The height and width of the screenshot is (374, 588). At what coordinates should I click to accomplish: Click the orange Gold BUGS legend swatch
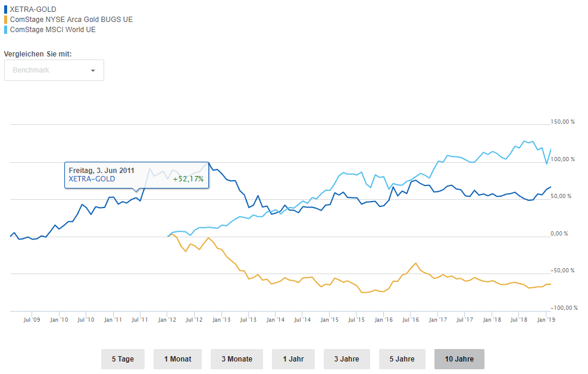(x=6, y=20)
